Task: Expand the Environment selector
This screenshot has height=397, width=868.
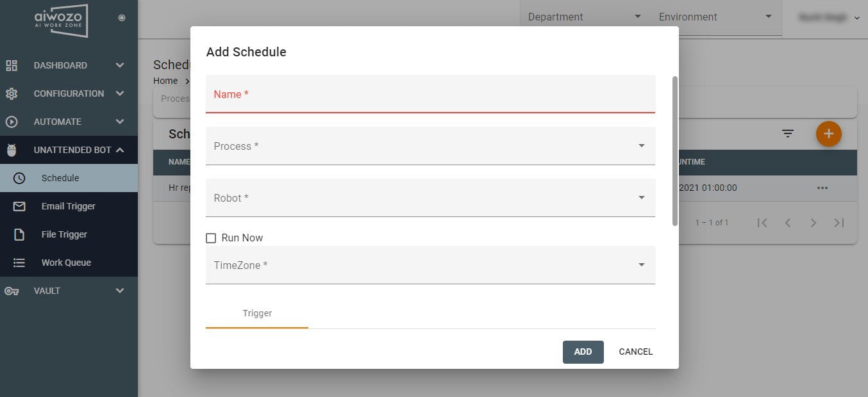Action: pos(715,17)
